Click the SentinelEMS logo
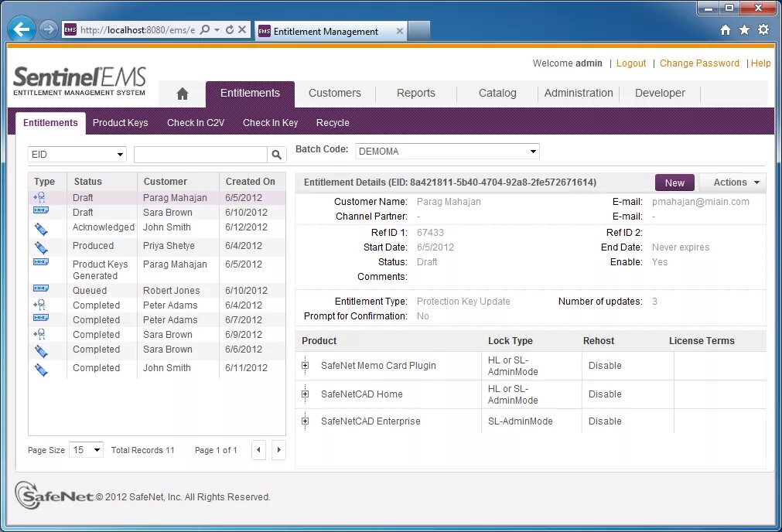The image size is (782, 532). [x=80, y=81]
